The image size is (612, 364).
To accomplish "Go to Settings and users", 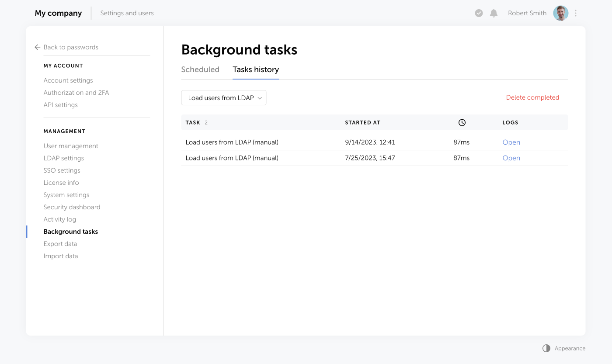I will (x=127, y=13).
